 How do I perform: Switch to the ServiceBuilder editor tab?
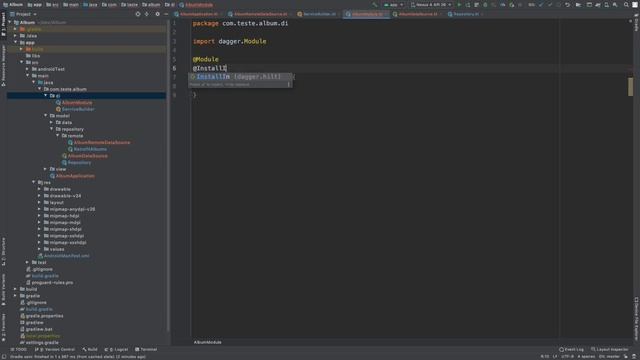coord(319,14)
